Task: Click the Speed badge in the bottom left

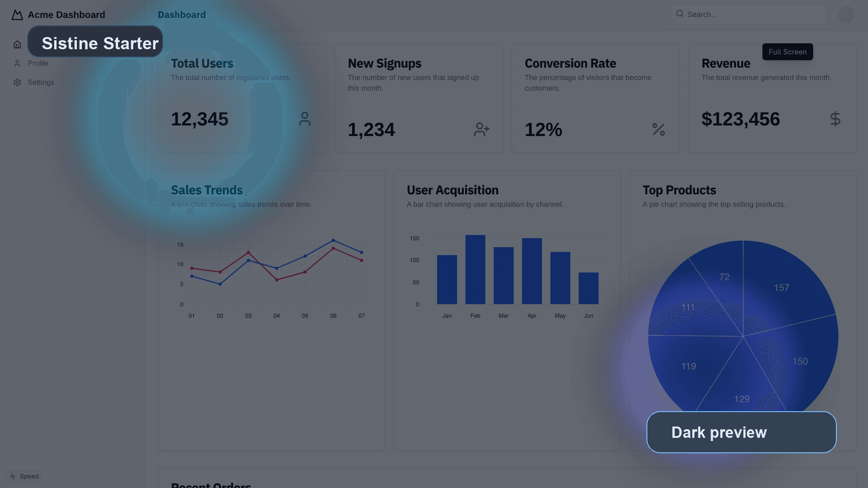Action: [x=24, y=476]
